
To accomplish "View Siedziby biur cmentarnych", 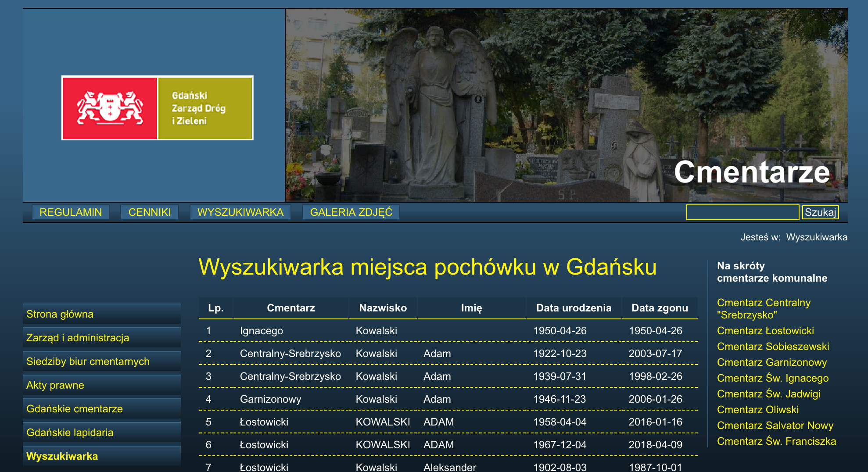I will tap(88, 361).
